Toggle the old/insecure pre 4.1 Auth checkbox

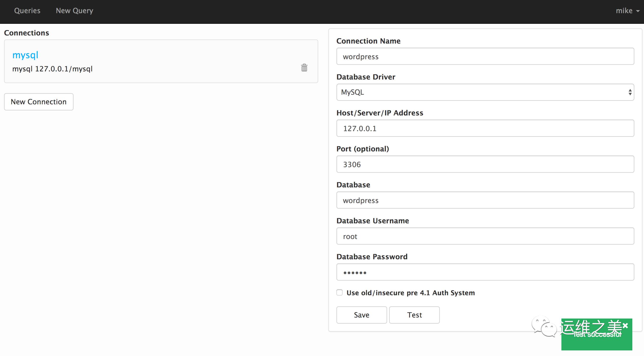339,292
